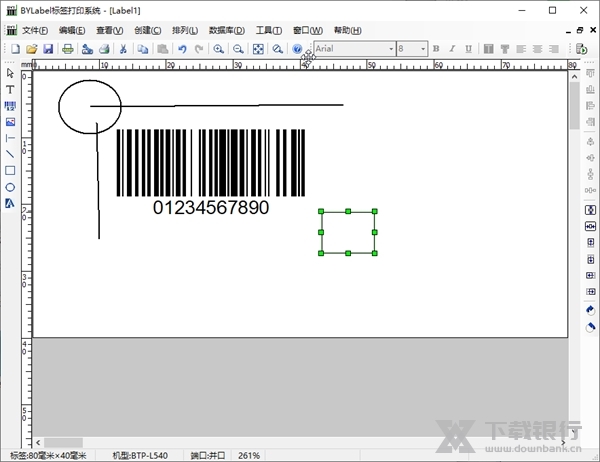Viewport: 600px width, 462px height.
Task: Open the 工具(T) menu
Action: (x=268, y=31)
